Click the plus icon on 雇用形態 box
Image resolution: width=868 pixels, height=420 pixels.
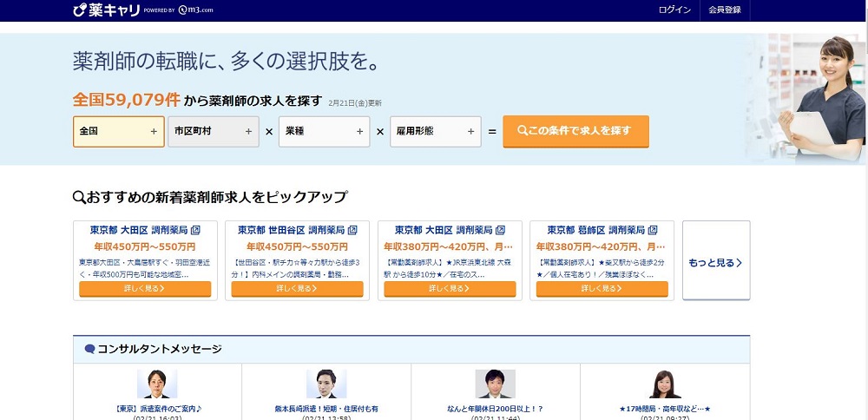point(471,132)
